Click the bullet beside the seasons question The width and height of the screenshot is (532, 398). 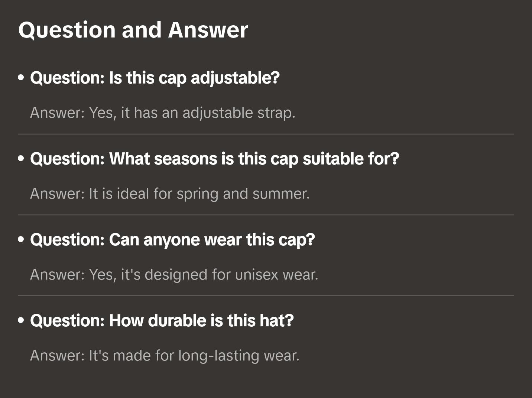point(21,159)
